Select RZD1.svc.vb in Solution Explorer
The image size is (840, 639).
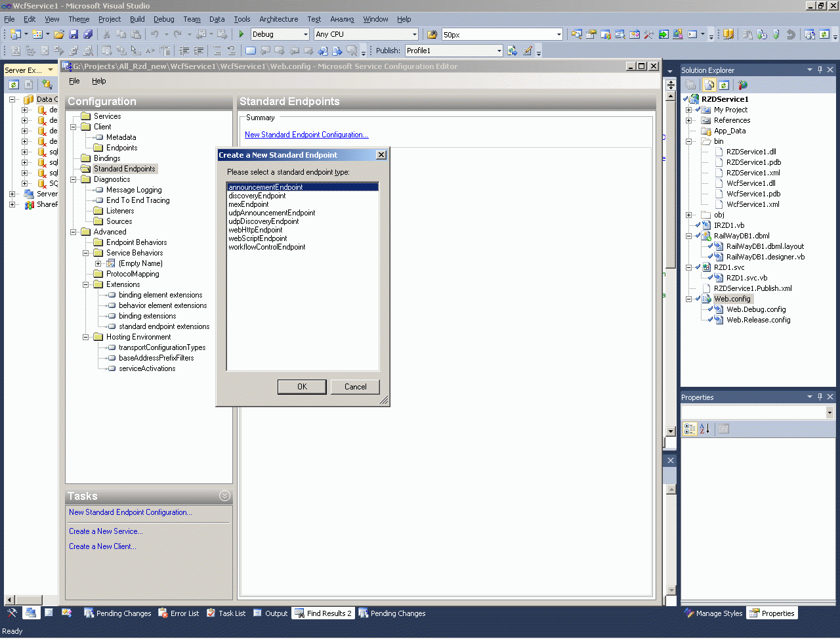coord(747,278)
